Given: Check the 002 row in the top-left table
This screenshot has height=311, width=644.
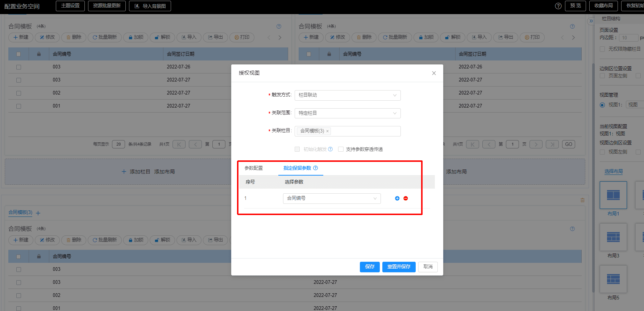Looking at the screenshot, I should coord(18,93).
